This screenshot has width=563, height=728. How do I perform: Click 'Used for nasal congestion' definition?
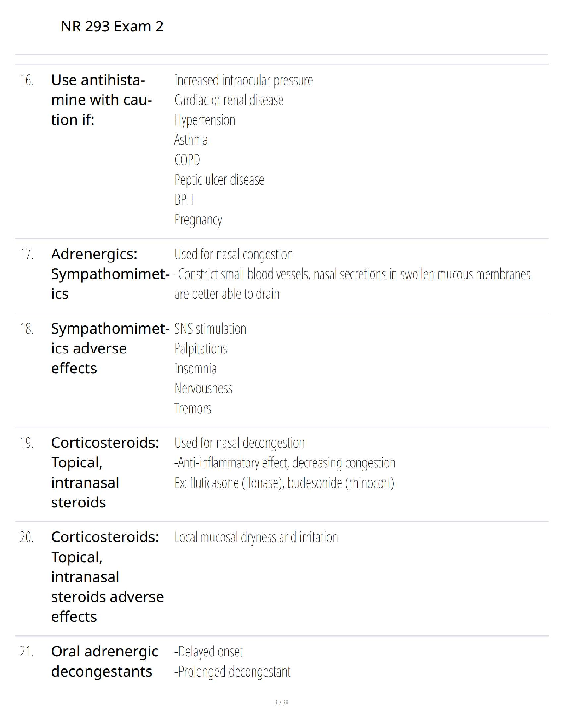point(233,254)
